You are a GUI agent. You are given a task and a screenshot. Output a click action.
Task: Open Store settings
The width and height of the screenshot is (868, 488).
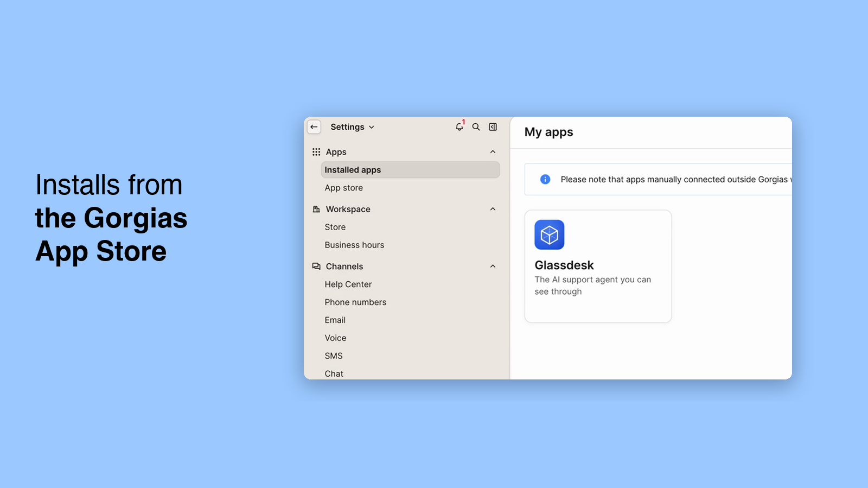point(335,227)
